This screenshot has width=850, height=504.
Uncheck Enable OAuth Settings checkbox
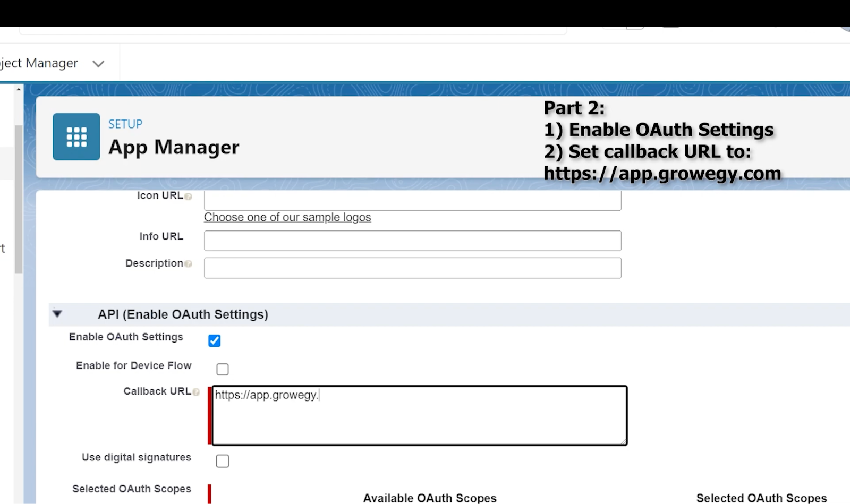[x=215, y=340]
